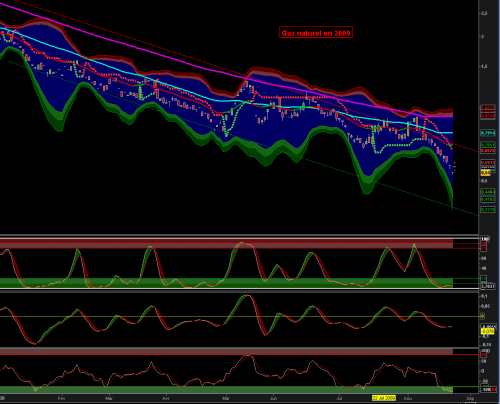Viewport: 500px width, 404px height.
Task: Select the cyan moving average value tag
Action: coord(488,133)
